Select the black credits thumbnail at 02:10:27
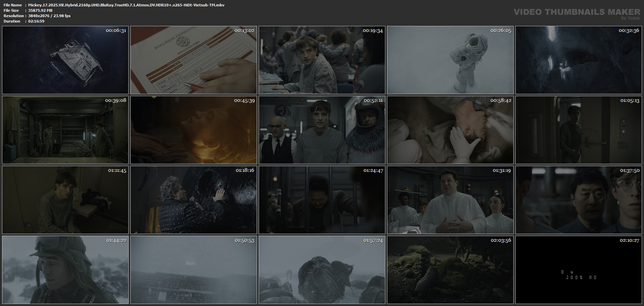Screen dimensions: 644x306 pos(578,270)
